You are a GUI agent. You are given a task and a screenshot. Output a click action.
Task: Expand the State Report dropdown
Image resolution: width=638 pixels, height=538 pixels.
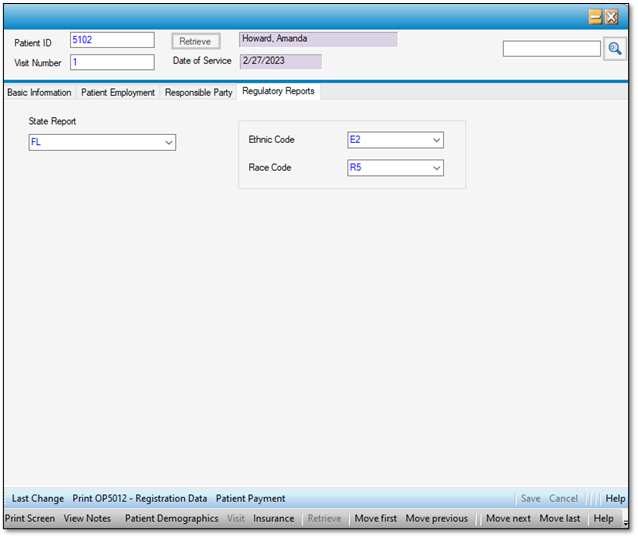[x=167, y=143]
